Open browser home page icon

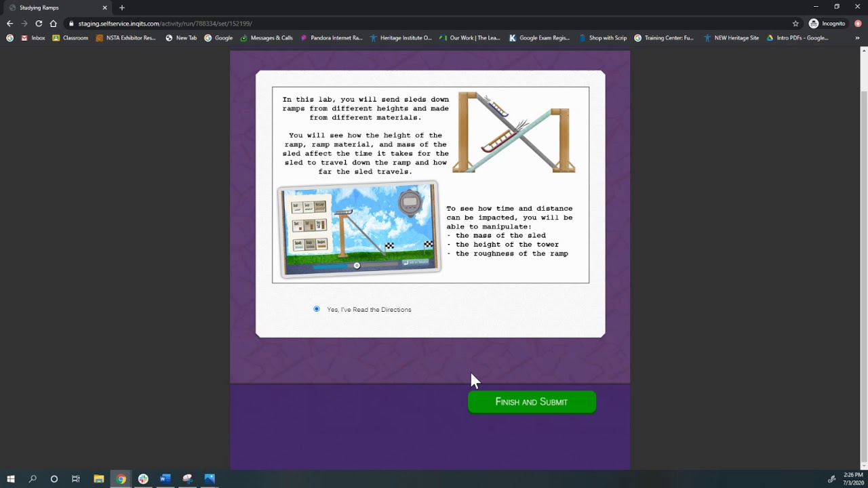53,23
